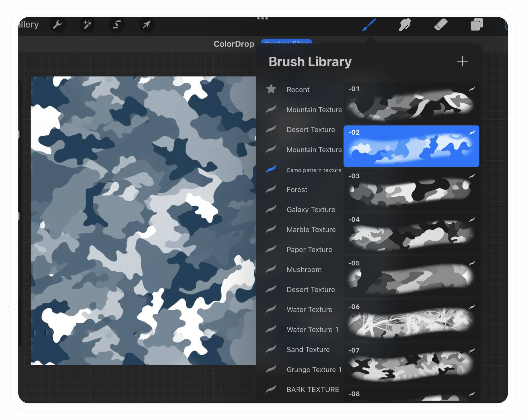The image size is (525, 420).
Task: Select the Transform arrow tool
Action: 146,25
